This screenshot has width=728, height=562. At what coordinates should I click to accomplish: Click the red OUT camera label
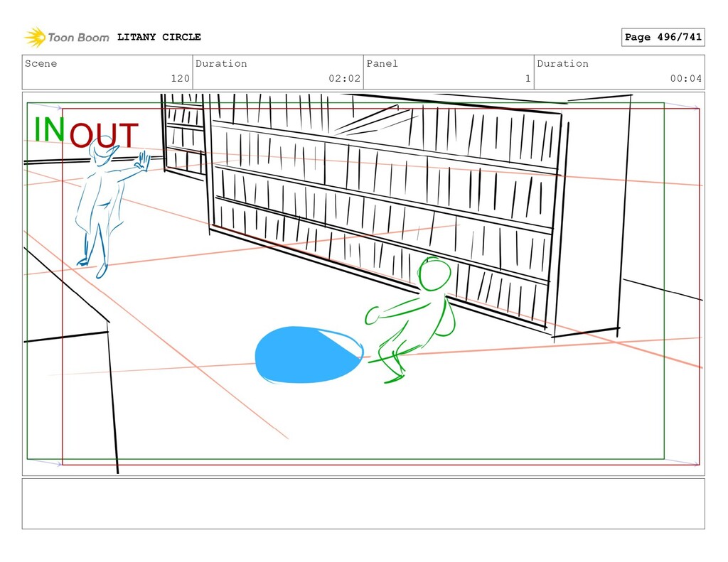[104, 135]
